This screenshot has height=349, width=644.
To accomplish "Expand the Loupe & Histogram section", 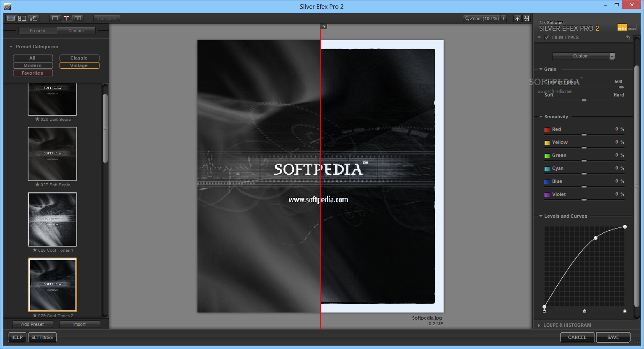I will click(x=539, y=325).
